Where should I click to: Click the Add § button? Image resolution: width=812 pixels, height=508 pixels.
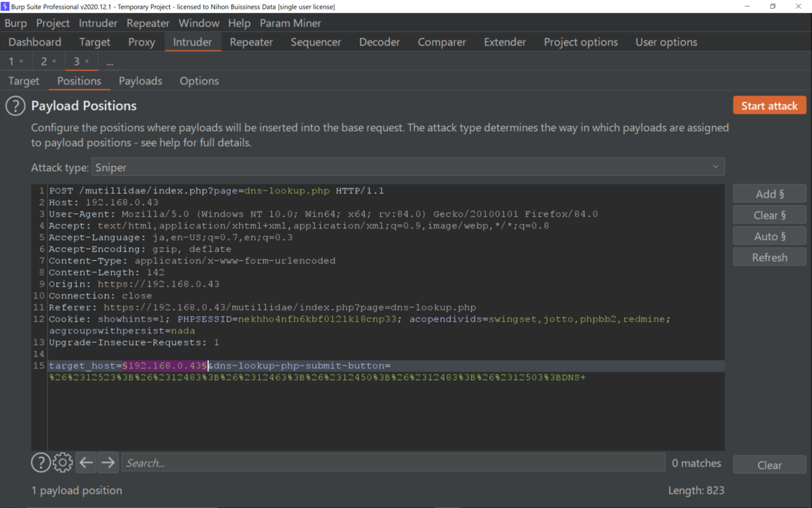click(x=769, y=194)
